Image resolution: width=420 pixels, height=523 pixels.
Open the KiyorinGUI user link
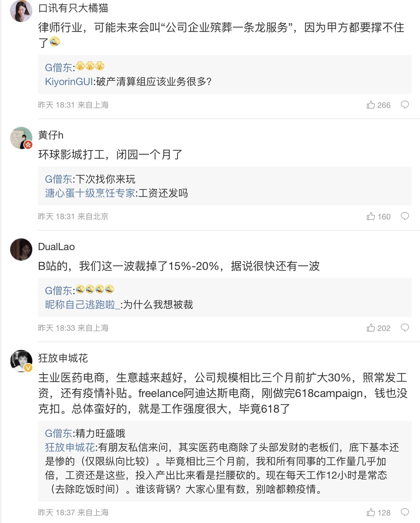[69, 82]
